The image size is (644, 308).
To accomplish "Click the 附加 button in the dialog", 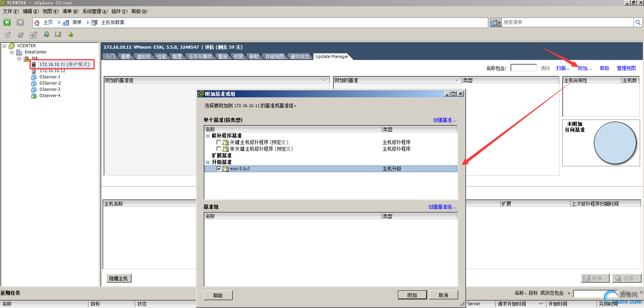I will point(412,295).
